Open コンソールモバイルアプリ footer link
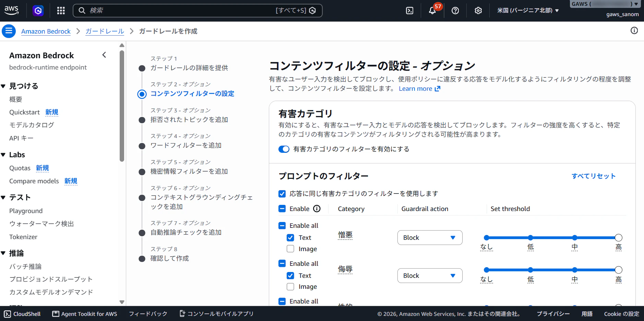This screenshot has height=321, width=644. [216, 314]
